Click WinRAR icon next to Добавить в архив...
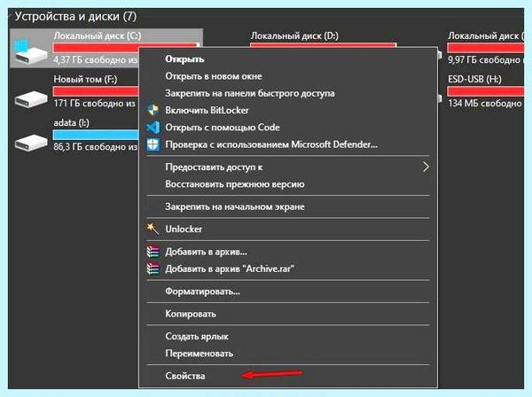This screenshot has height=397, width=532. 153,252
